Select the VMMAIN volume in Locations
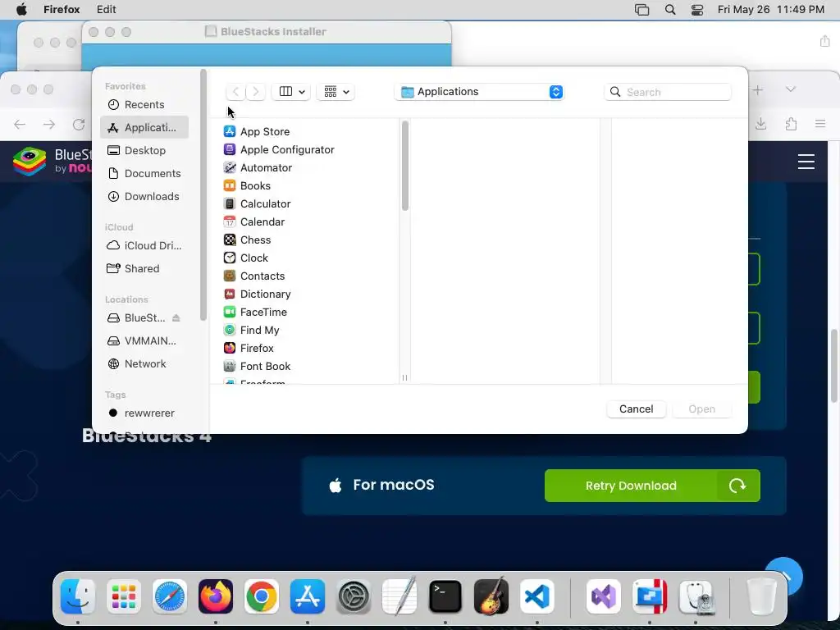 144,340
